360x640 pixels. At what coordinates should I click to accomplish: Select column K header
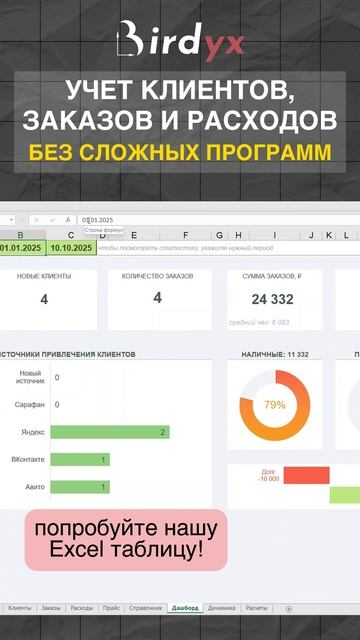click(329, 235)
